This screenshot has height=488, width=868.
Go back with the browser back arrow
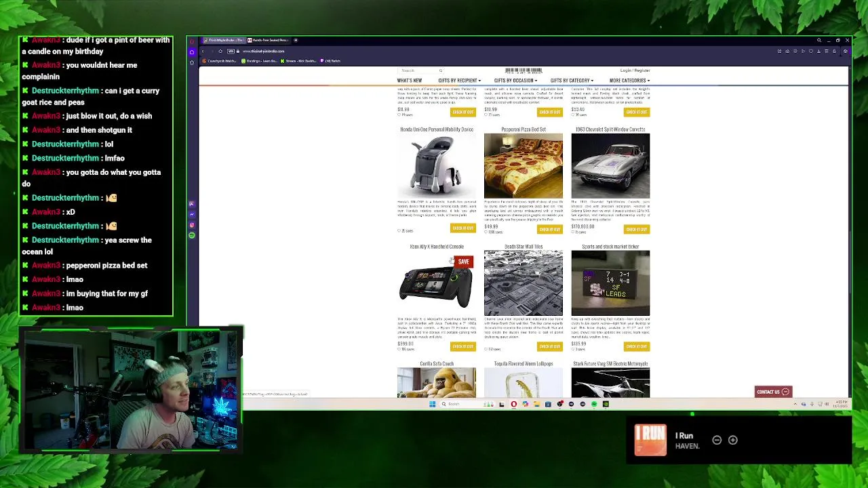point(202,51)
